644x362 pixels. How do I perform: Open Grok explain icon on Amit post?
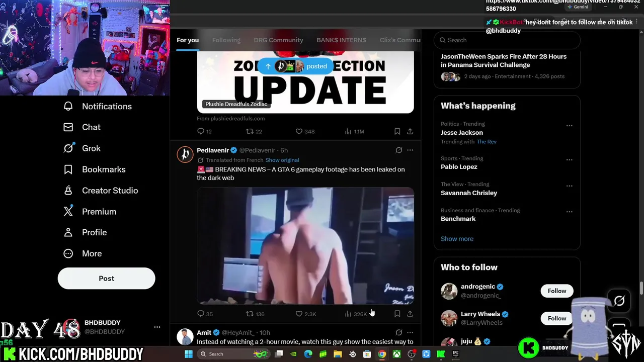(x=398, y=332)
